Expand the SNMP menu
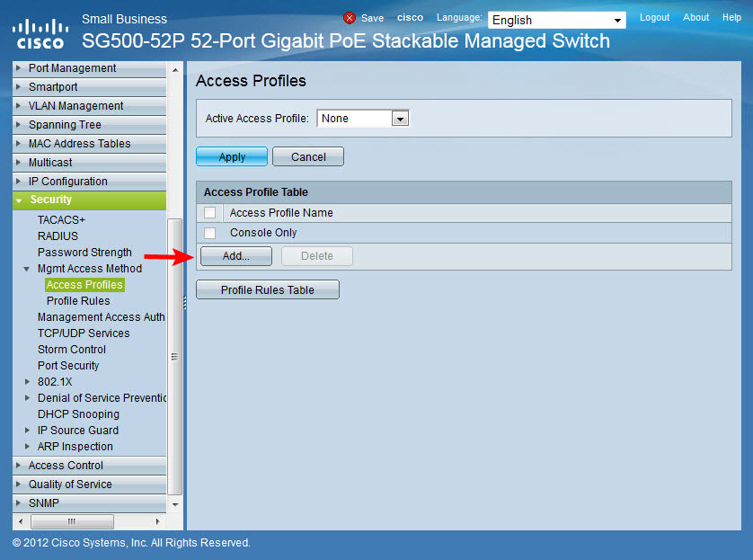 89,502
